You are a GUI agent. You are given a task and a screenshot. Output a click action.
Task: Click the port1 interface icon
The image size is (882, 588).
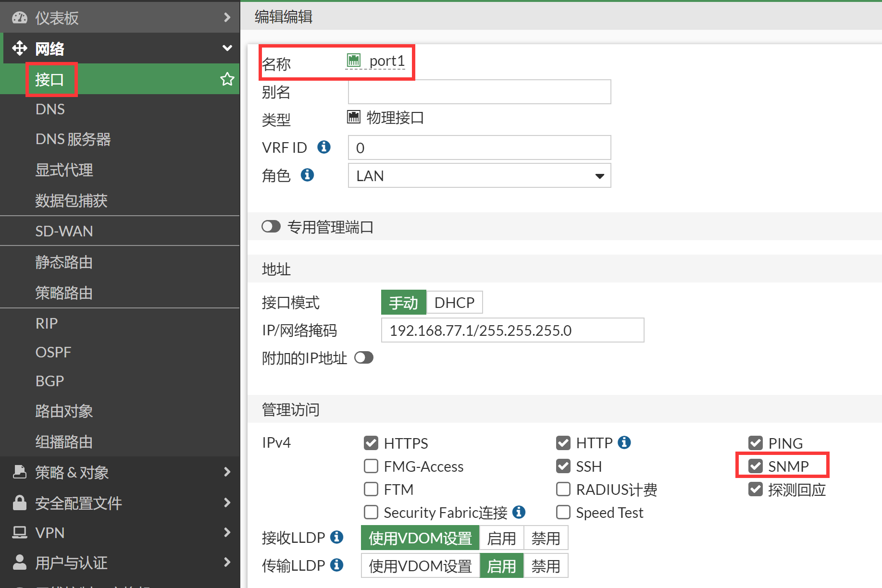[354, 61]
